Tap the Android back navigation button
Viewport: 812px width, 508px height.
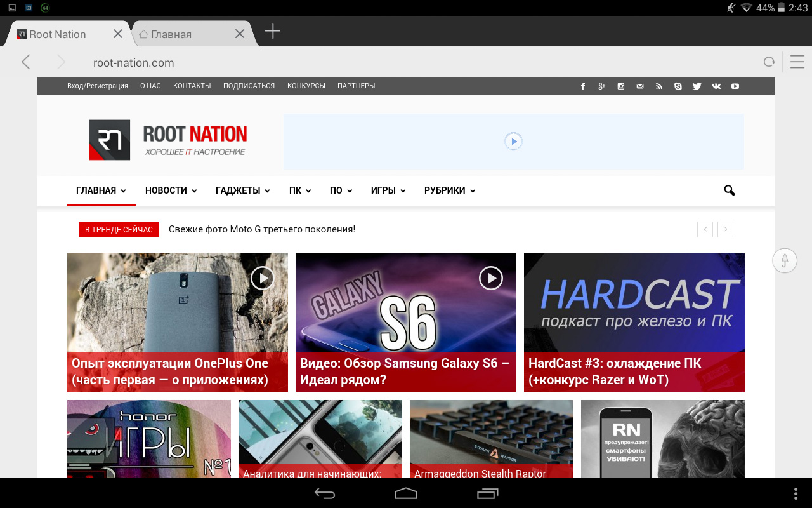pyautogui.click(x=325, y=493)
